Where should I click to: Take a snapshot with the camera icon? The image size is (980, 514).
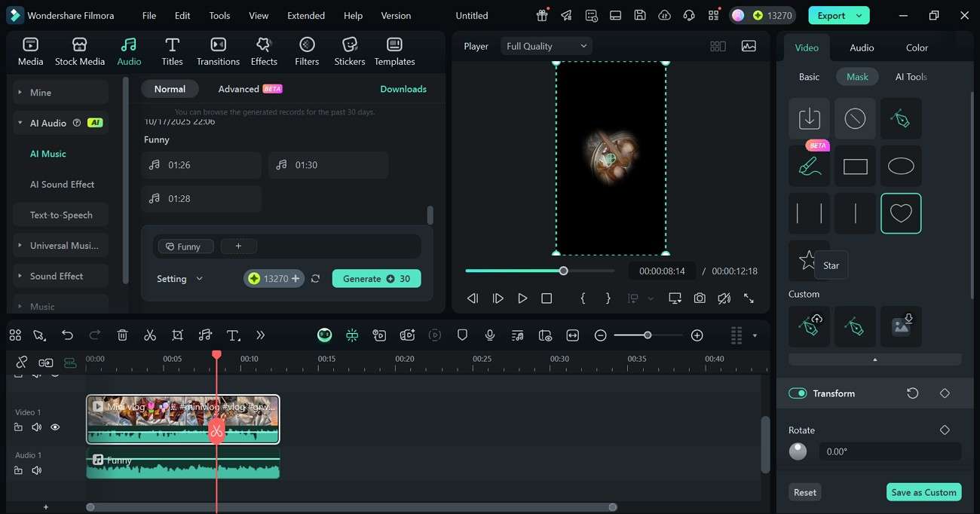pyautogui.click(x=700, y=298)
